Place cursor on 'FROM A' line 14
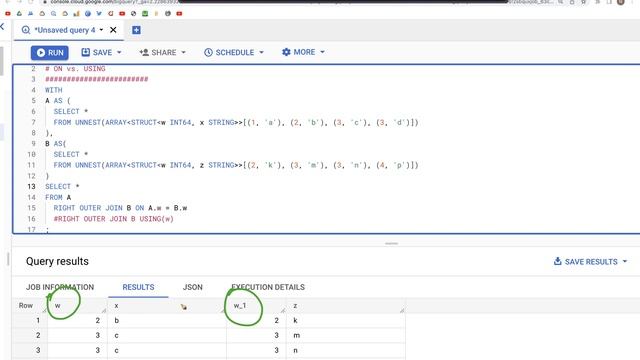Screen dimensions: 640x360 58,197
